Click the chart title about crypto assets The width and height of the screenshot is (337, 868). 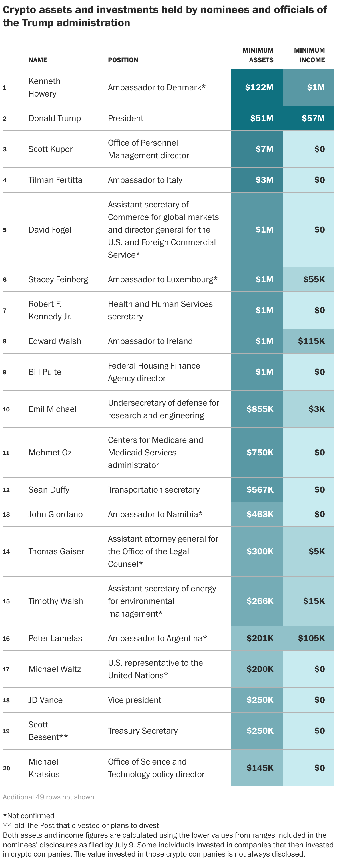(165, 16)
